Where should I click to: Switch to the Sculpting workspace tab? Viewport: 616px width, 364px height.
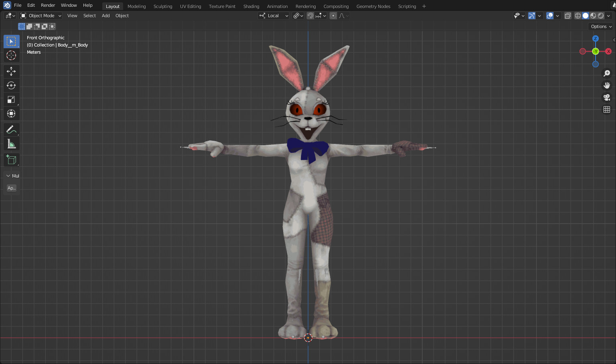pos(163,6)
